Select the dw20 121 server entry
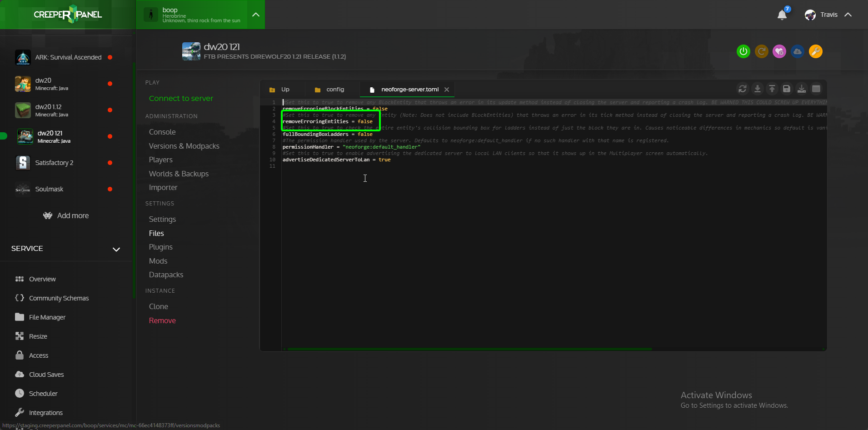The image size is (868, 430). [64, 136]
